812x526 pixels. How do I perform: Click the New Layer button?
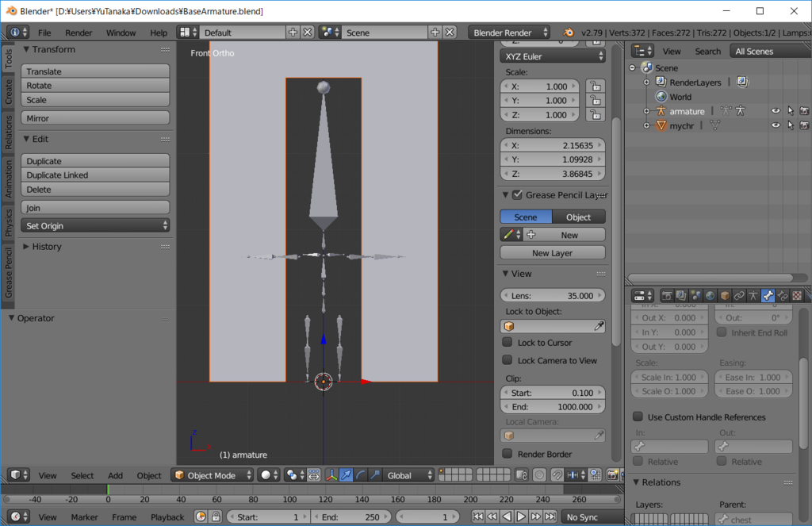click(x=553, y=253)
